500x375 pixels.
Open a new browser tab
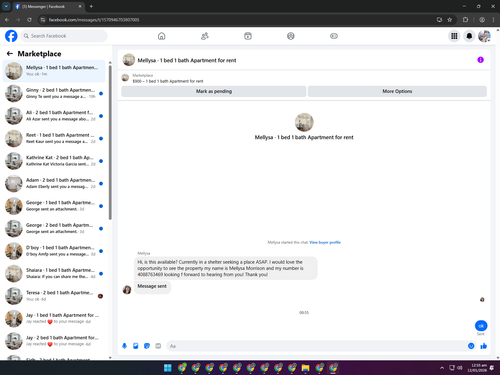(x=91, y=6)
